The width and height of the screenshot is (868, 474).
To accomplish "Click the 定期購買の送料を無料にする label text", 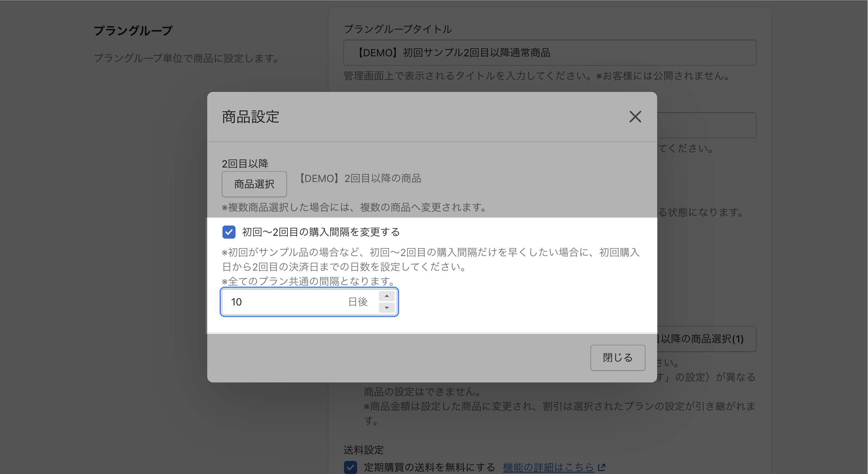I will (x=429, y=467).
